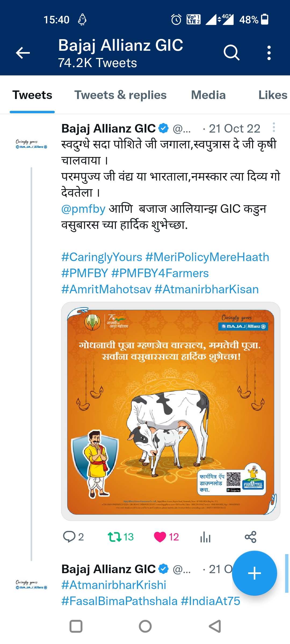290x644 pixels.
Task: Switch to Media tab
Action: coord(208,95)
